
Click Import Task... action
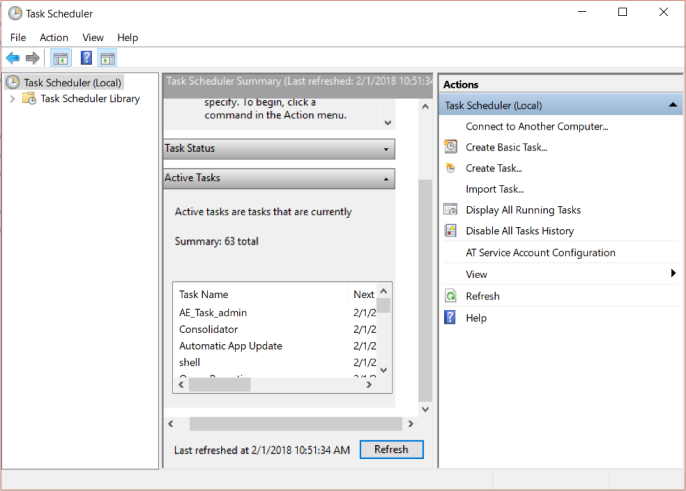click(494, 189)
